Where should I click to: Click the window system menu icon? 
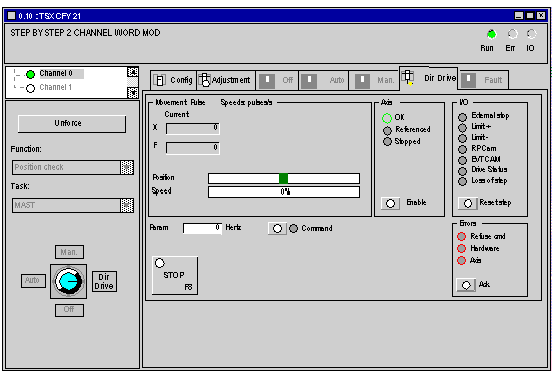[12, 15]
